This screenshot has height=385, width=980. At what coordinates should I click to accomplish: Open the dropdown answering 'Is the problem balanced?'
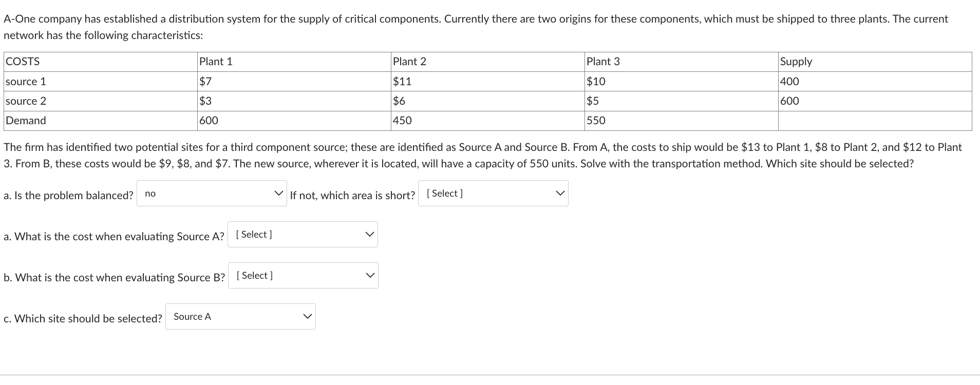[x=211, y=194]
